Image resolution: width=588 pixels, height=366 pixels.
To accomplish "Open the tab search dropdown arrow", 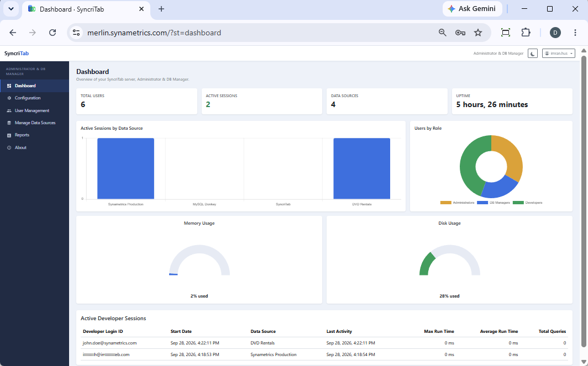I will click(x=11, y=9).
